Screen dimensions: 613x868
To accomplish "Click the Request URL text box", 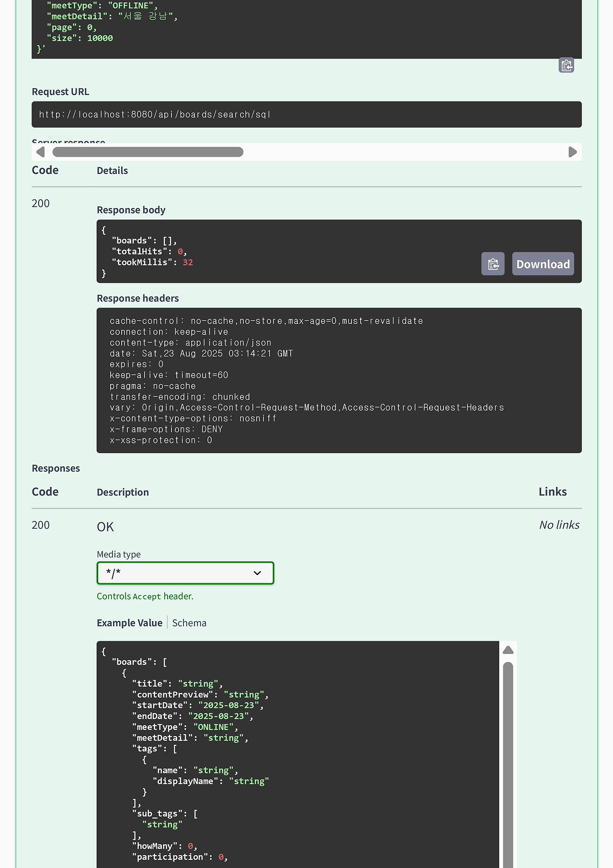I will [306, 115].
